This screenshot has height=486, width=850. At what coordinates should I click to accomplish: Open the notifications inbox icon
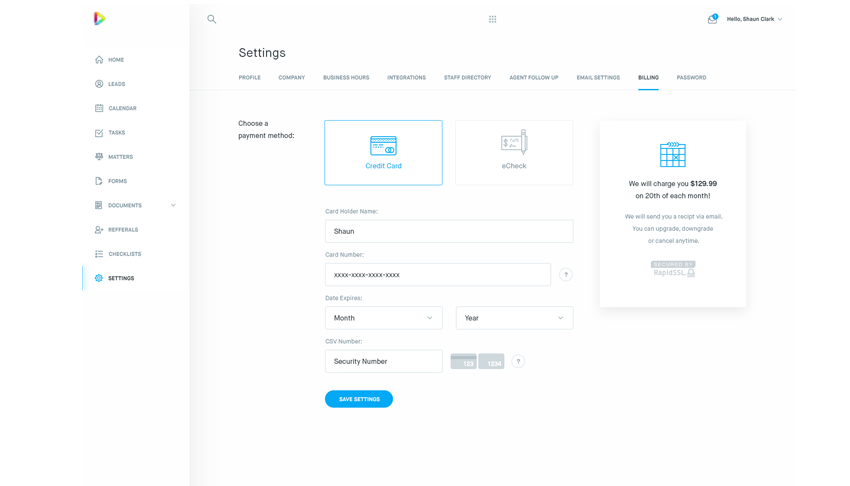click(x=712, y=19)
